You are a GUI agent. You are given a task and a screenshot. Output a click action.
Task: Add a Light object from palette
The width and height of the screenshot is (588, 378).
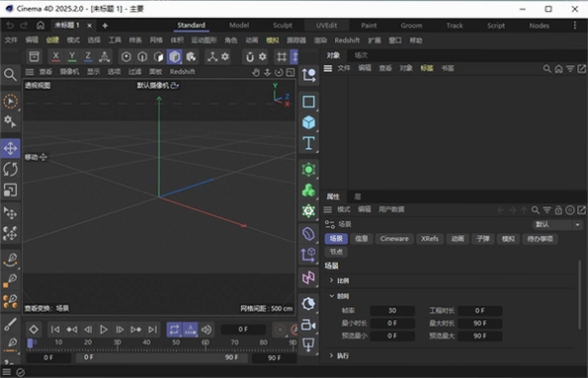308,344
